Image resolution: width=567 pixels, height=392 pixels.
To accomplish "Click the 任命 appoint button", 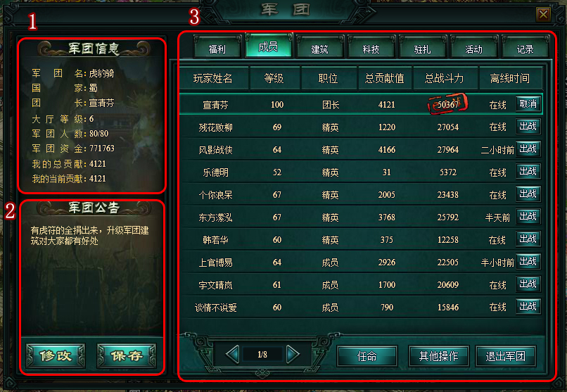I will coord(367,356).
